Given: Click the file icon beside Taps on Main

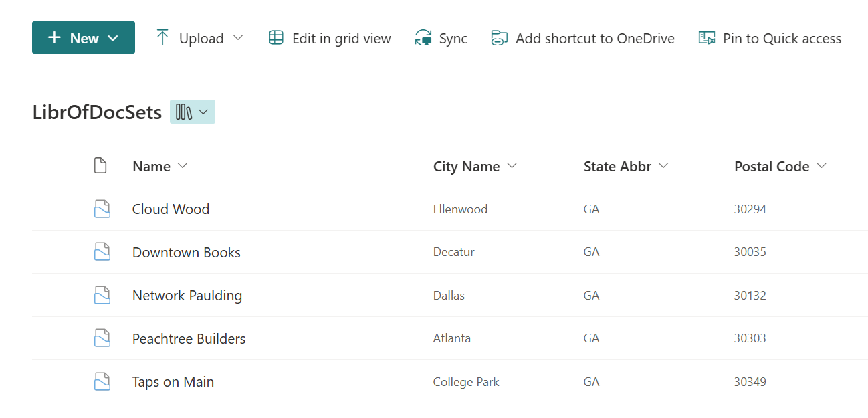Looking at the screenshot, I should pyautogui.click(x=102, y=381).
